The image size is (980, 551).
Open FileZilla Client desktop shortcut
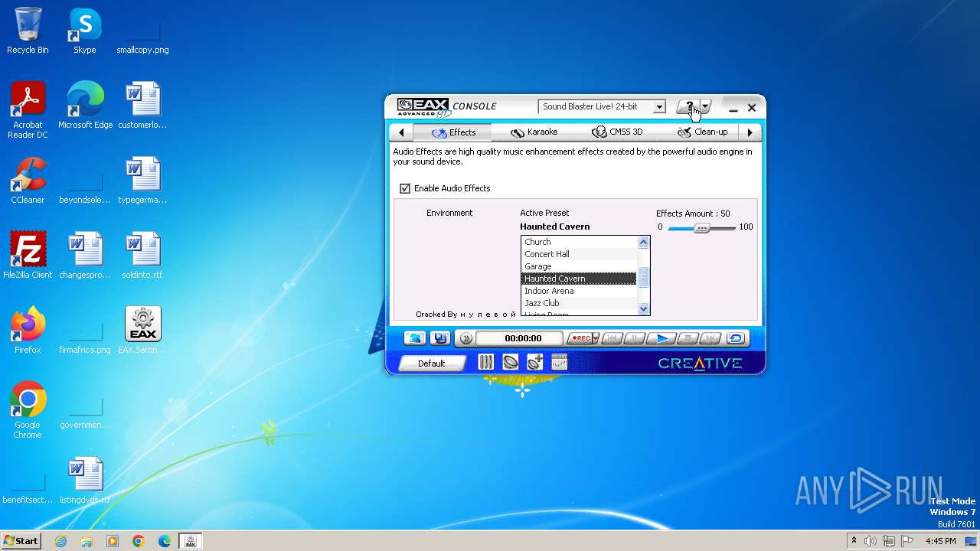point(28,256)
